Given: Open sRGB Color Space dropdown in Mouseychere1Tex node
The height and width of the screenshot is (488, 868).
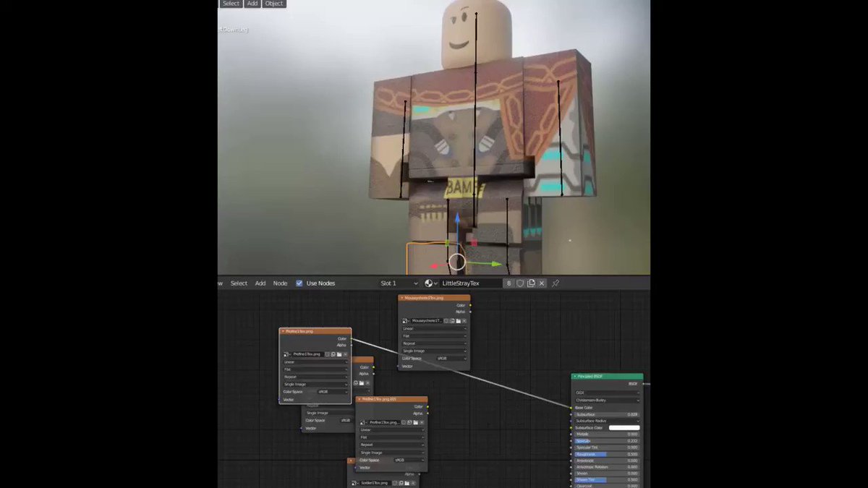Looking at the screenshot, I should 451,359.
